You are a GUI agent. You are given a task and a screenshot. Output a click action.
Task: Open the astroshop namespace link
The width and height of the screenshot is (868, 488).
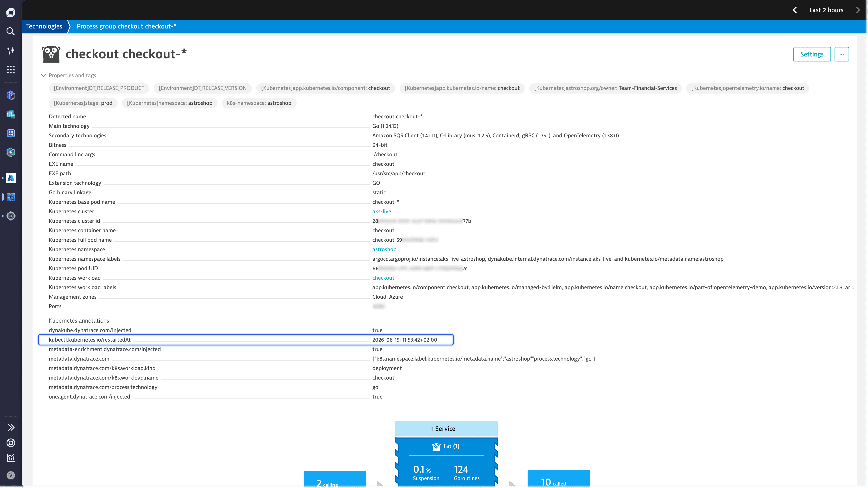384,250
